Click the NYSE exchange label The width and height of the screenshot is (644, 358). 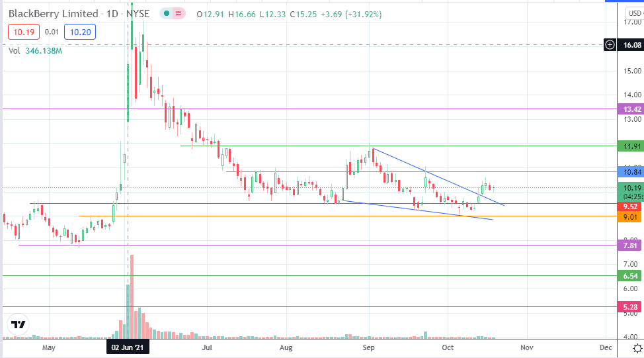click(x=138, y=14)
